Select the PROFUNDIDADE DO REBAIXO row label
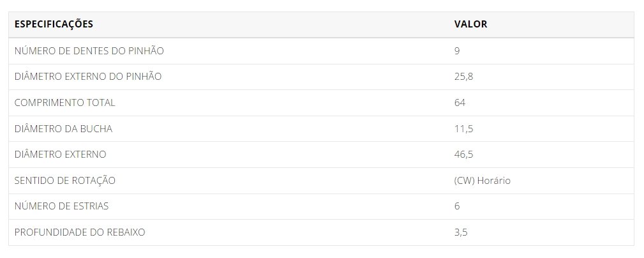Viewport: 644px width, 258px height. pyautogui.click(x=80, y=232)
